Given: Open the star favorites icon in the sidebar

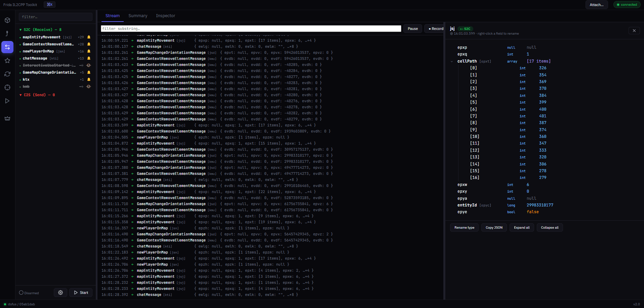Looking at the screenshot, I should [7, 61].
